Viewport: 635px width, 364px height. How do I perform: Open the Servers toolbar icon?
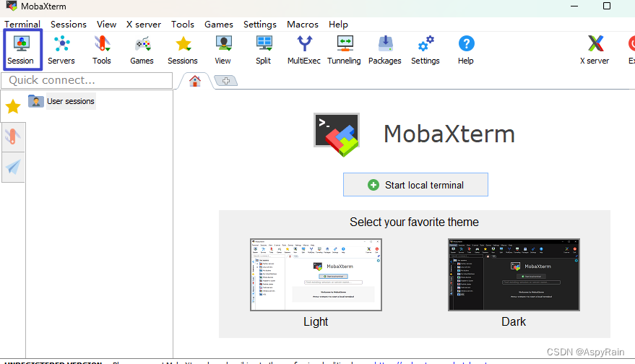(x=61, y=50)
